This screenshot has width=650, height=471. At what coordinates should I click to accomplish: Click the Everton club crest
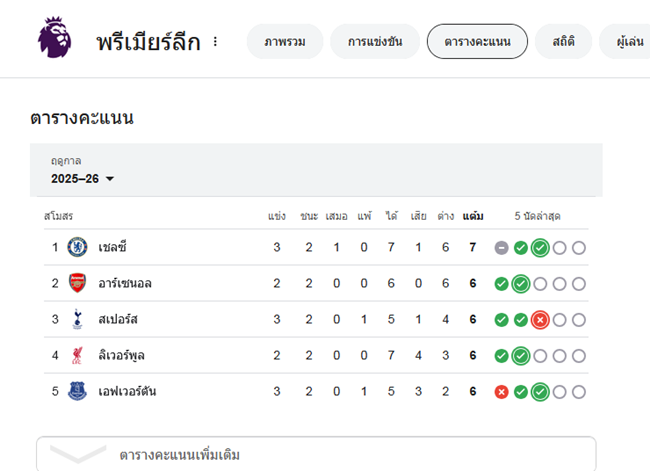click(77, 391)
